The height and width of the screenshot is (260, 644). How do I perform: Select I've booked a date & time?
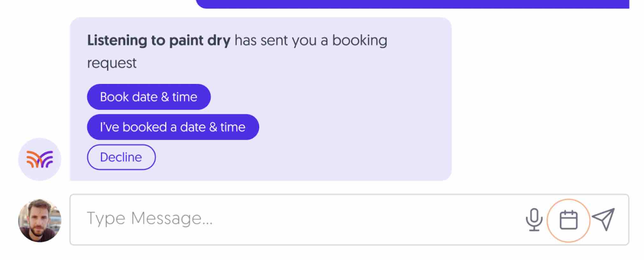[173, 127]
